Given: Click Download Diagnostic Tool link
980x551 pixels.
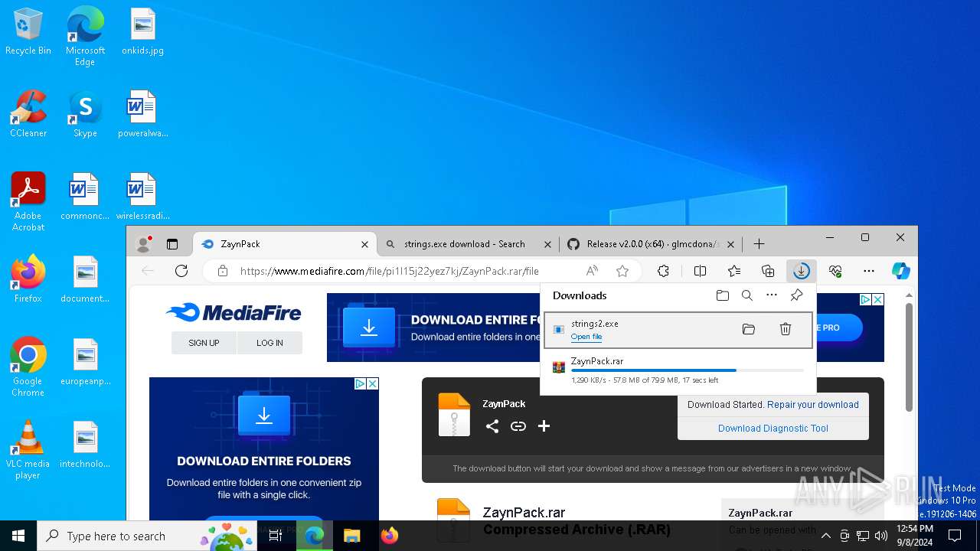Looking at the screenshot, I should [773, 429].
